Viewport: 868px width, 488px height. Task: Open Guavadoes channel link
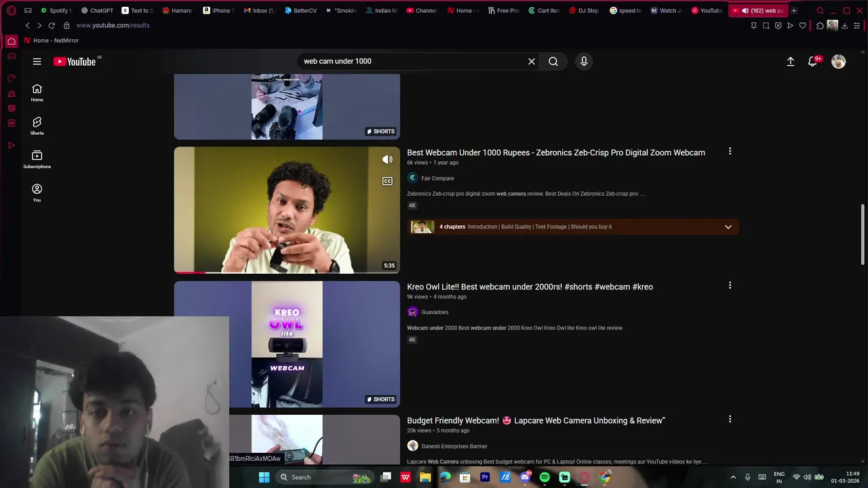tap(435, 312)
